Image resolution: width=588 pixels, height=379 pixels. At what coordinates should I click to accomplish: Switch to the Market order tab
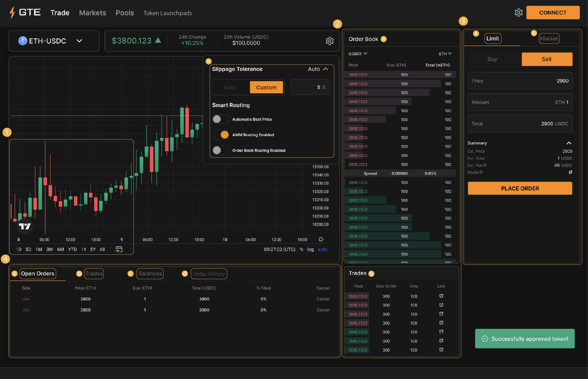[549, 39]
